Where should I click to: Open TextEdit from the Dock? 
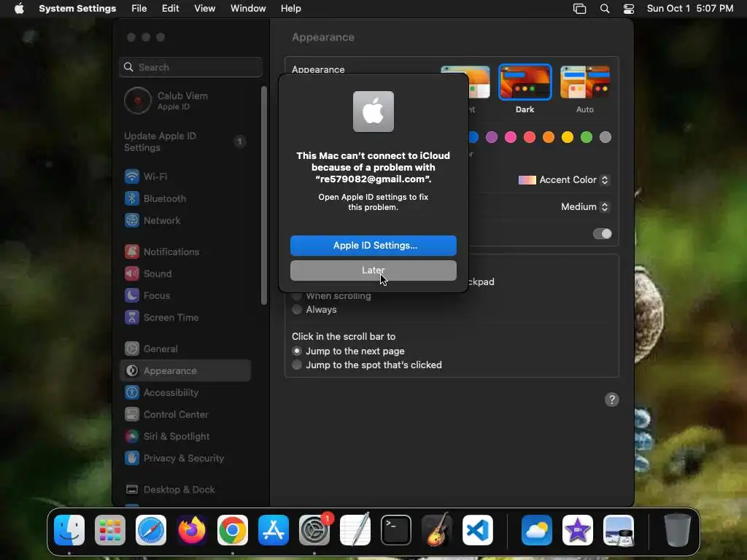tap(355, 530)
